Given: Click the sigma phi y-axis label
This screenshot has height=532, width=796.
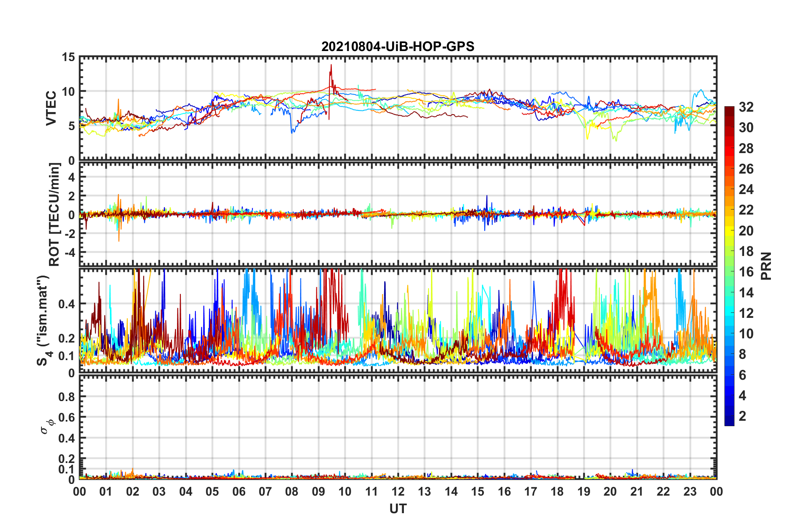Looking at the screenshot, I should tap(47, 426).
